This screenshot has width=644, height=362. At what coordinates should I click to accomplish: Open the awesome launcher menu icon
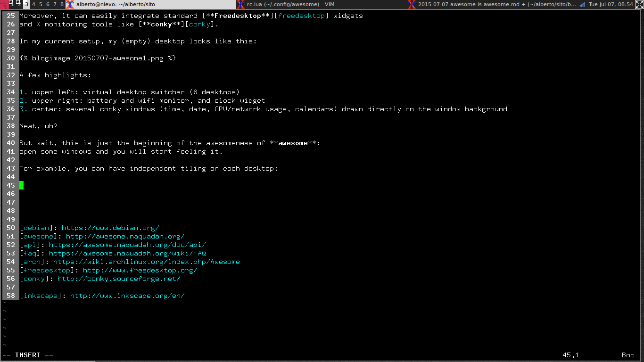click(4, 4)
